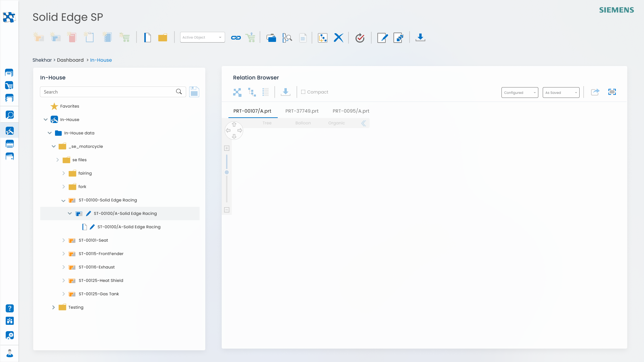Open the settings gear sidebar icon

coord(10,335)
